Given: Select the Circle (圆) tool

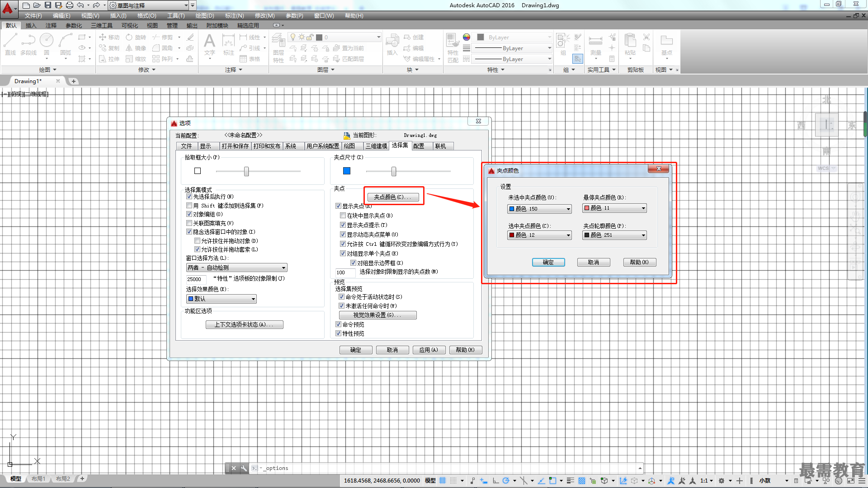Looking at the screenshot, I should click(47, 44).
